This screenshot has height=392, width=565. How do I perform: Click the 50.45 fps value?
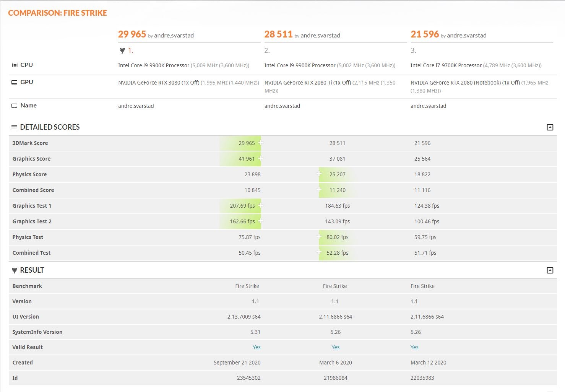point(250,253)
